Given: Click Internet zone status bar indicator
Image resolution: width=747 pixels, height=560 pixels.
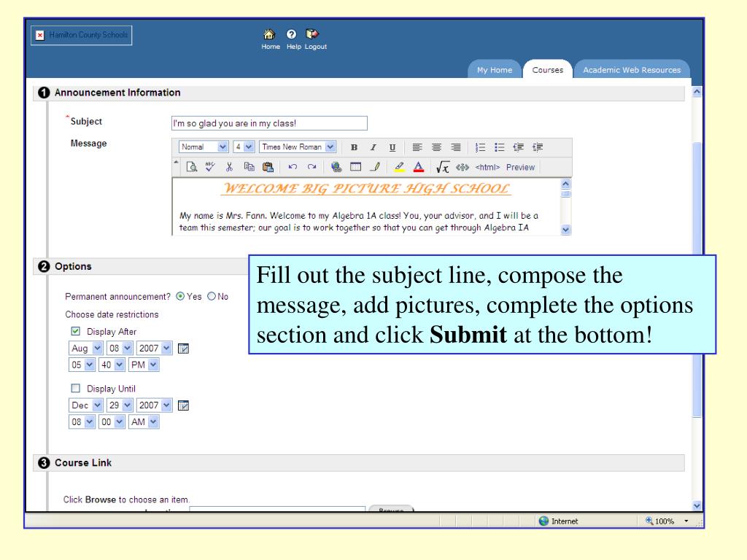Looking at the screenshot, I should [x=558, y=521].
